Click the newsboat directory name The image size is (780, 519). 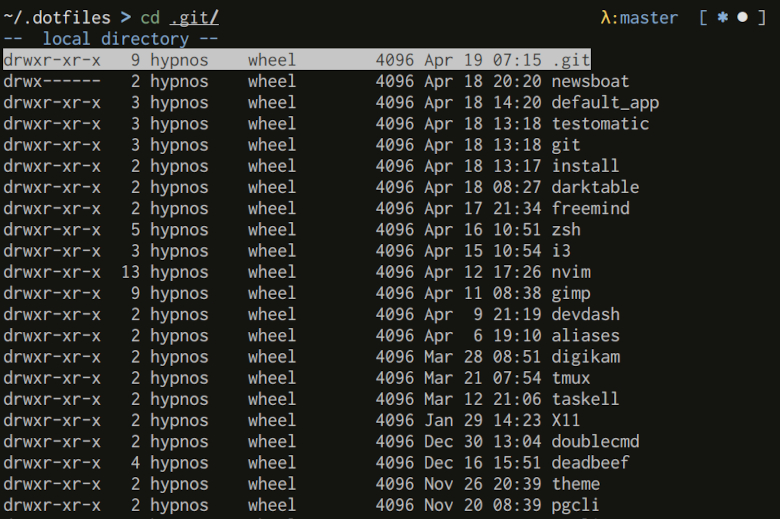(590, 81)
